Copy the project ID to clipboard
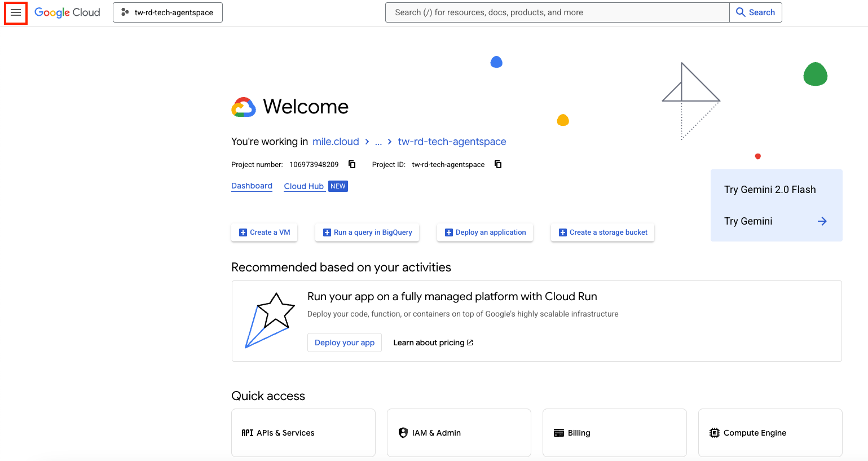The image size is (868, 461). (x=498, y=164)
